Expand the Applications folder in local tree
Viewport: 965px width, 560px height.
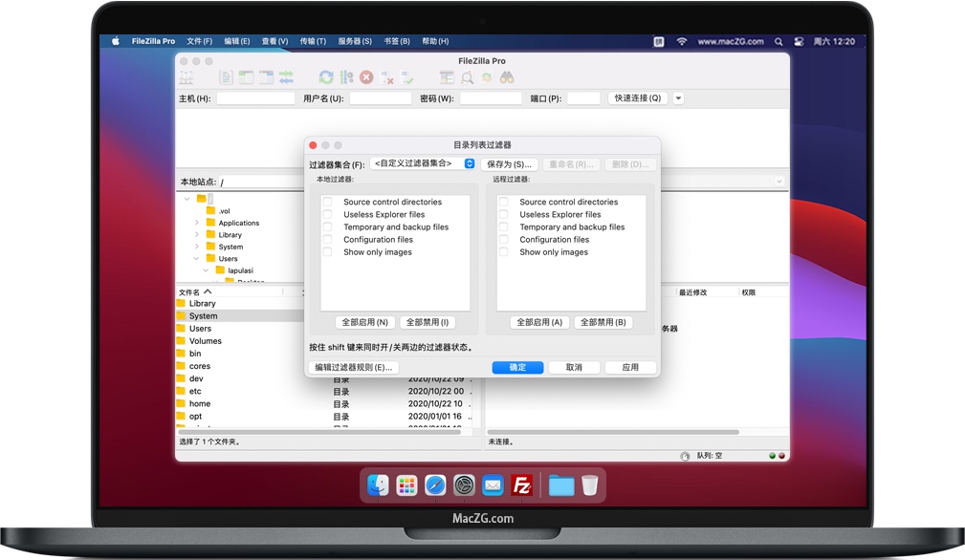tap(197, 223)
